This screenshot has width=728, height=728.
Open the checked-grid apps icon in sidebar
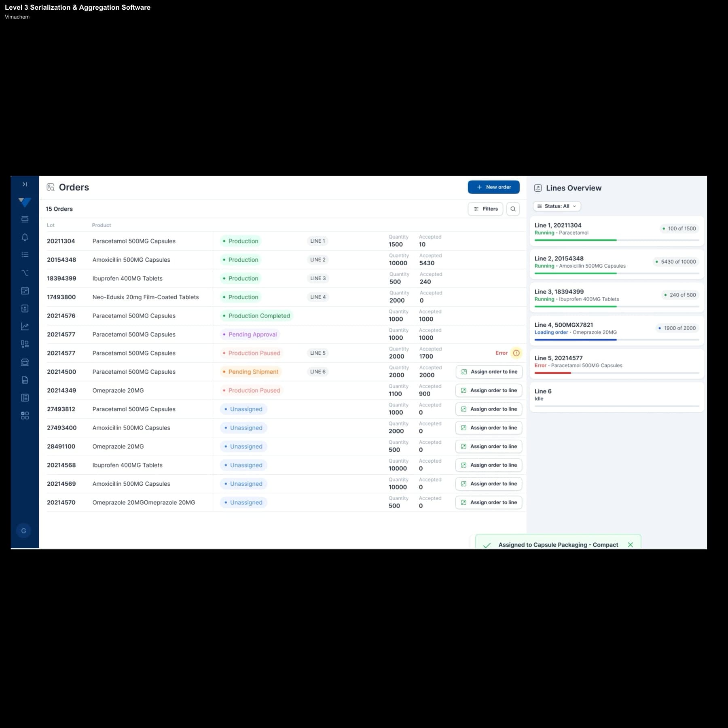point(25,416)
